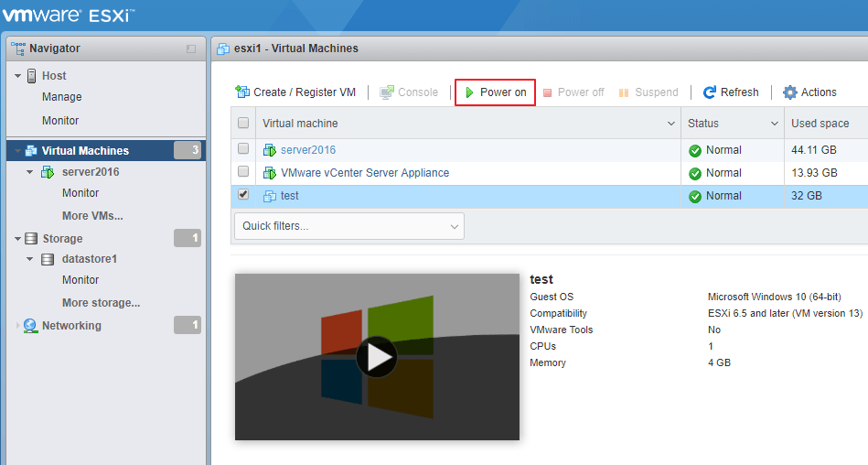
Task: Minimize the Navigator panel using its header icon
Action: pos(191,49)
